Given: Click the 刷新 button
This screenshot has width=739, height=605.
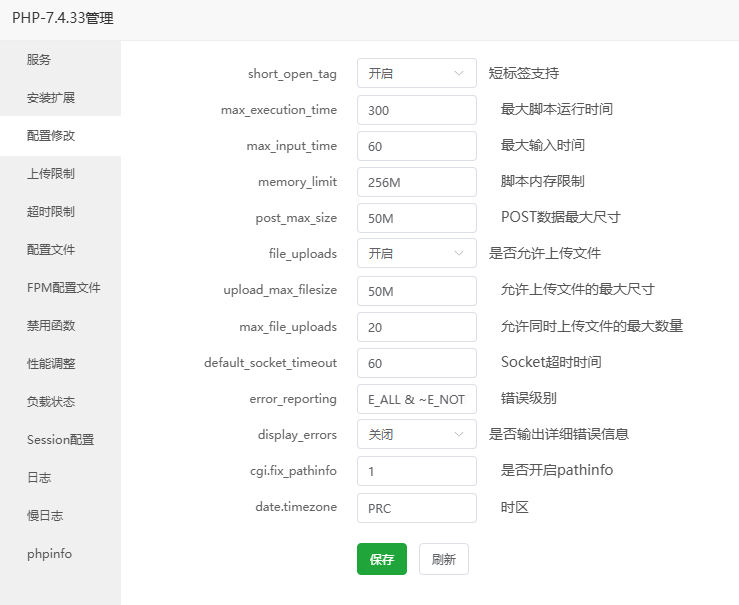Looking at the screenshot, I should (443, 559).
